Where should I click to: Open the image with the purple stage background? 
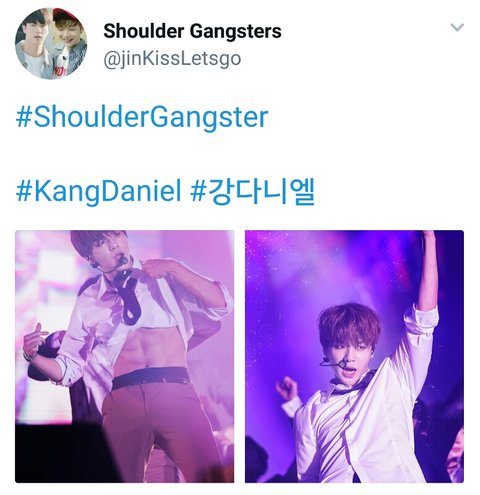point(354,356)
